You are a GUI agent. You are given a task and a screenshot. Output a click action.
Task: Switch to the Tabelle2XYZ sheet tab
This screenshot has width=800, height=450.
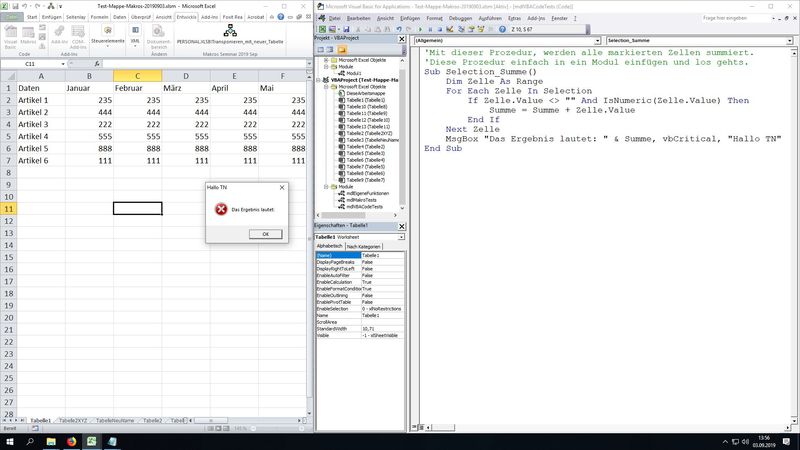(73, 420)
